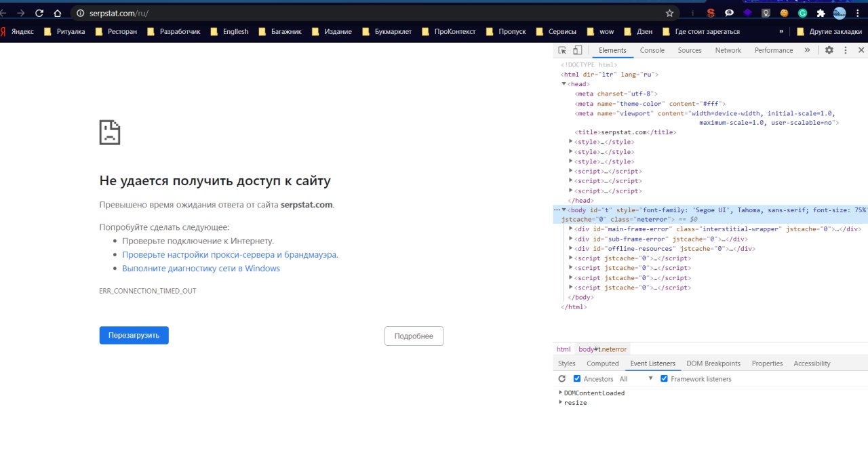Activate the inspect element picker icon
868x474 pixels.
click(562, 50)
